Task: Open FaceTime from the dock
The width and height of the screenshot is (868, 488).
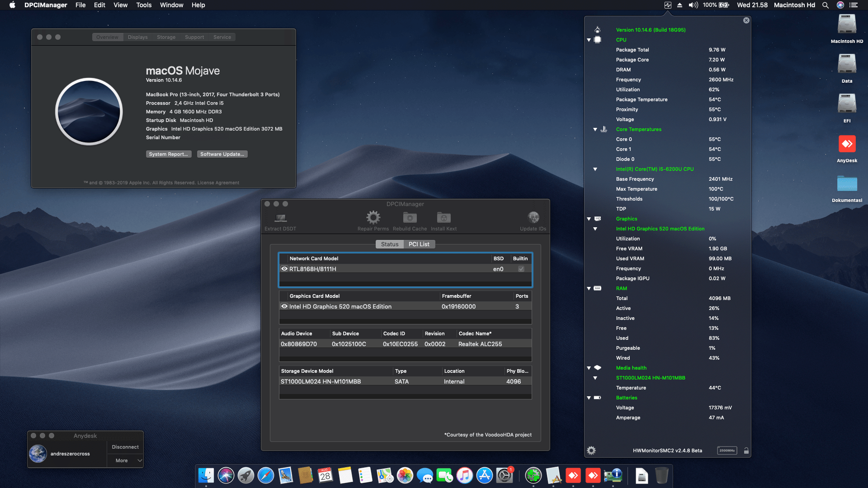Action: click(x=445, y=475)
